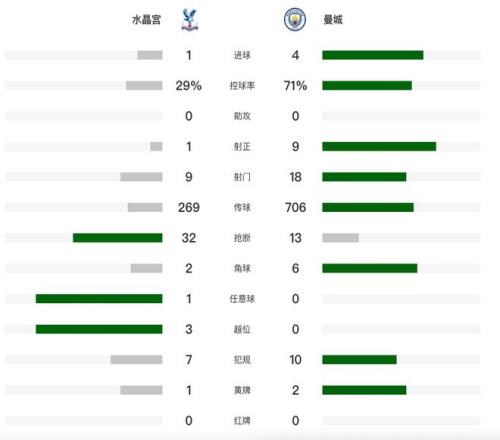500x440 pixels.
Task: Click Manchester City's green goals bar
Action: (x=373, y=55)
